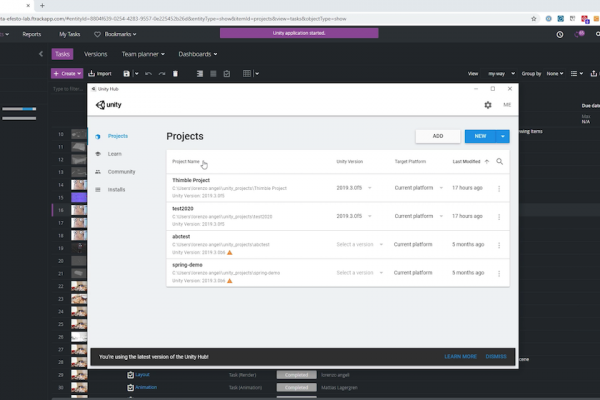600x400 pixels.
Task: Open Team planner dropdown tab
Action: pyautogui.click(x=143, y=54)
